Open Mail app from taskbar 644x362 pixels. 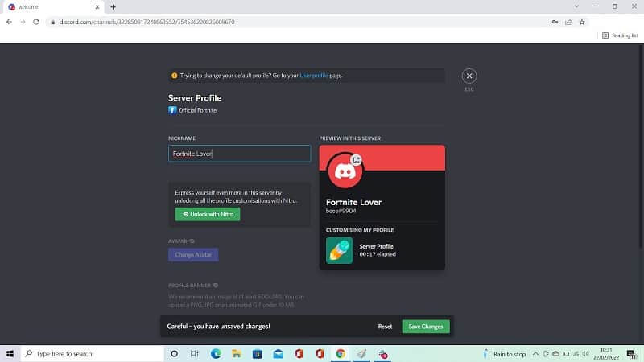pyautogui.click(x=278, y=354)
